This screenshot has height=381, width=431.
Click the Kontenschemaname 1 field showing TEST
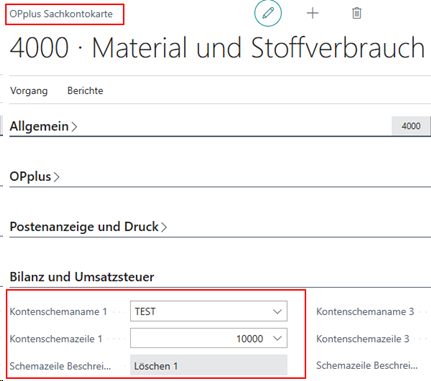[x=209, y=311]
